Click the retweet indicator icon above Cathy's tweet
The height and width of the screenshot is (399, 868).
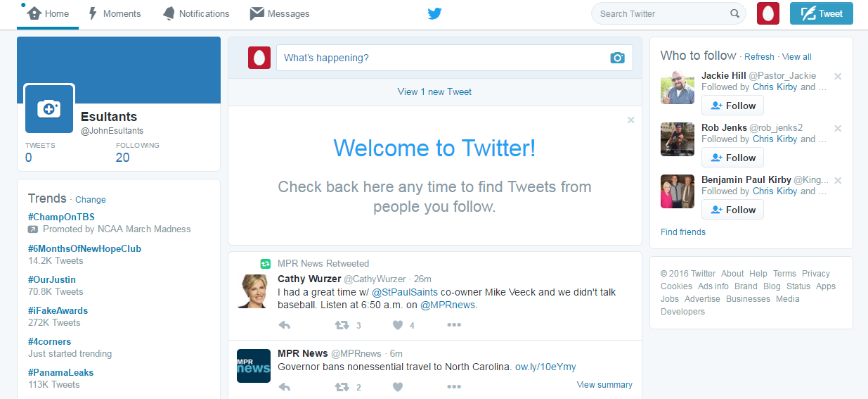(x=266, y=264)
